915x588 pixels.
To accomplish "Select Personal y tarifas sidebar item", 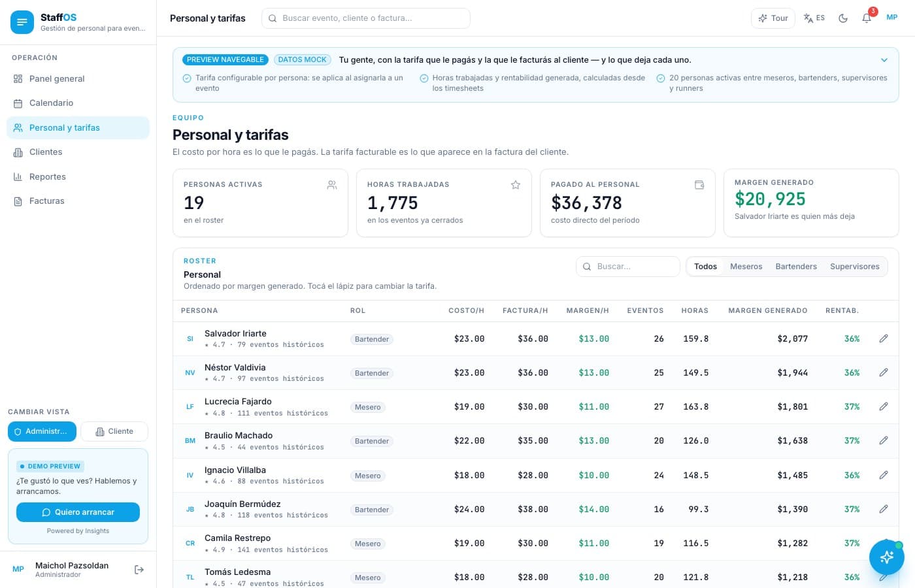I will [x=78, y=127].
